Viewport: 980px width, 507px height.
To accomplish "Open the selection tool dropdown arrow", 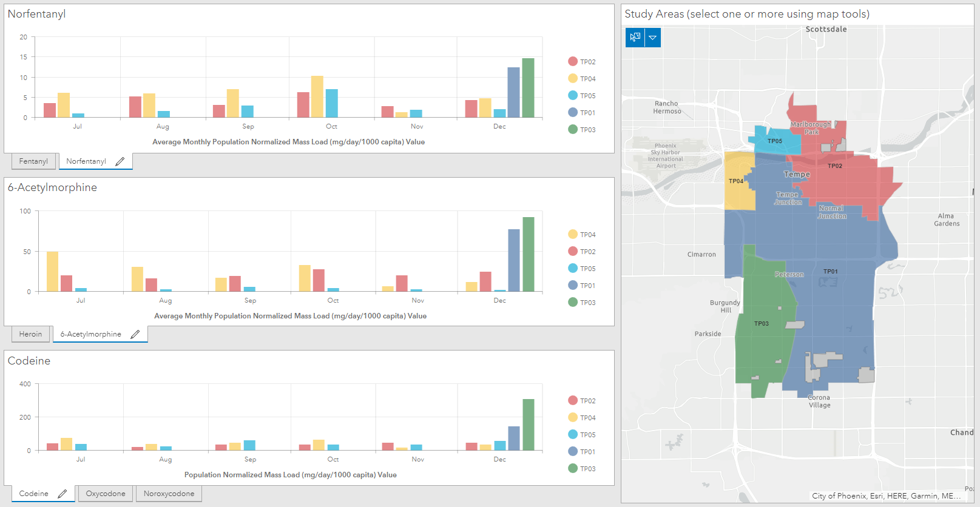I will 652,38.
